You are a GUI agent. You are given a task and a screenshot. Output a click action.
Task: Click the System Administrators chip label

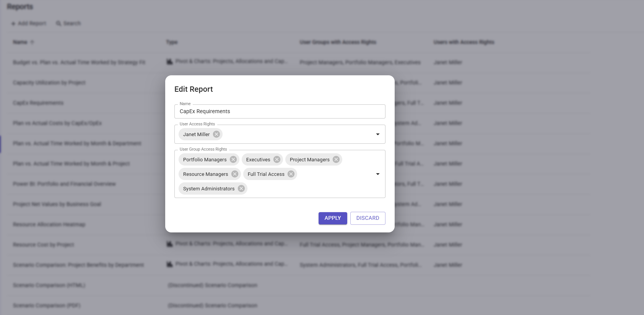[208, 188]
